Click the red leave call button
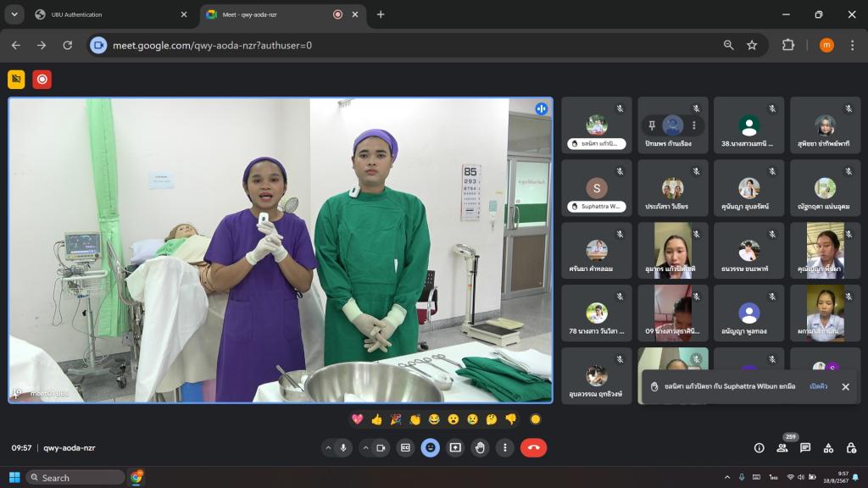The image size is (868, 488). [x=533, y=447]
